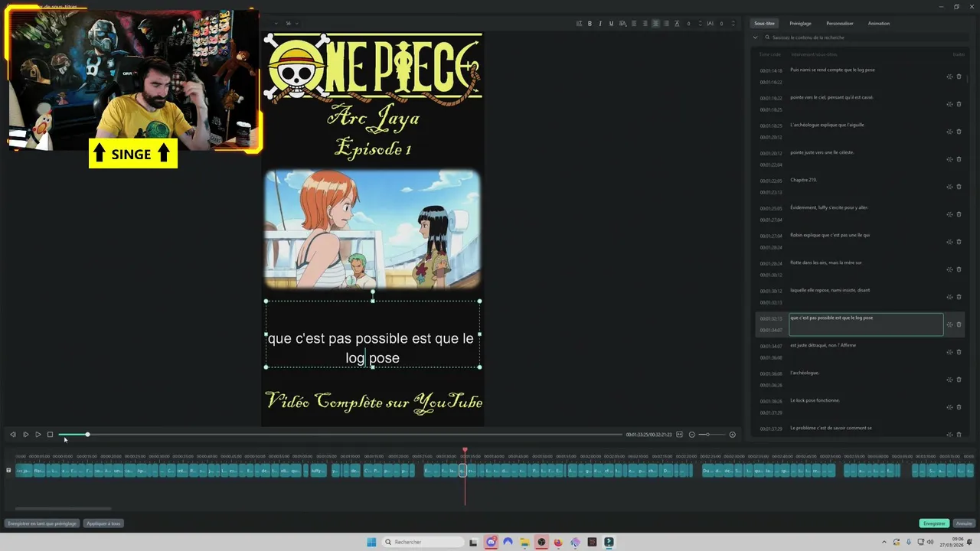Click time code 00:01:14:18

click(771, 70)
